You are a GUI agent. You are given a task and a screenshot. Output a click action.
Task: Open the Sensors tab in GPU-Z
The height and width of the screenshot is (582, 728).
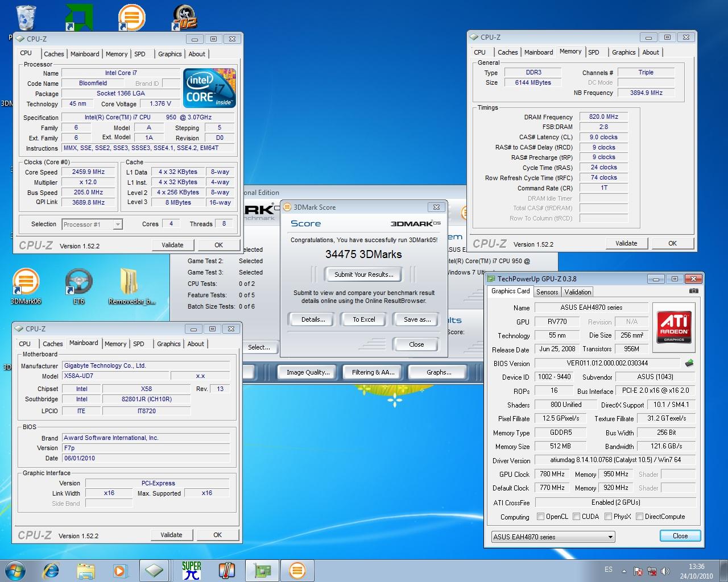547,292
